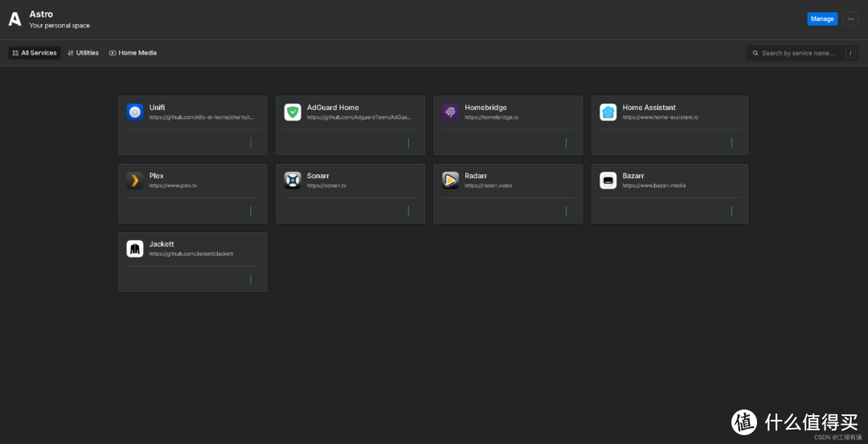
Task: Click the green status bar on Sonarr card
Action: [x=408, y=211]
